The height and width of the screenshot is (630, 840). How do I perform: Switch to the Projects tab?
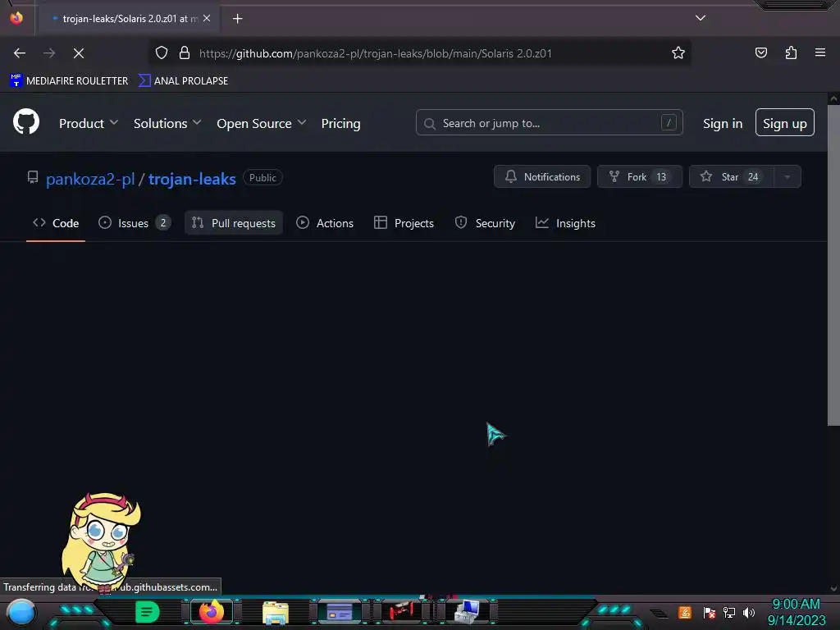(x=404, y=223)
